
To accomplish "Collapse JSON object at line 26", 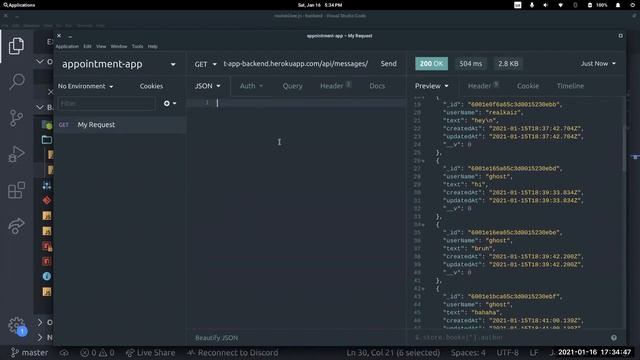I will point(423,161).
